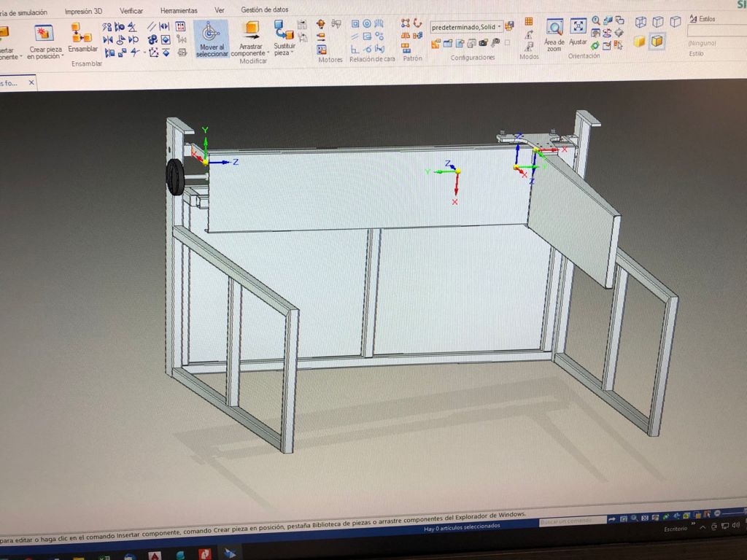Click the magnifier zoom tool icon
747x560 pixels.
(x=595, y=20)
